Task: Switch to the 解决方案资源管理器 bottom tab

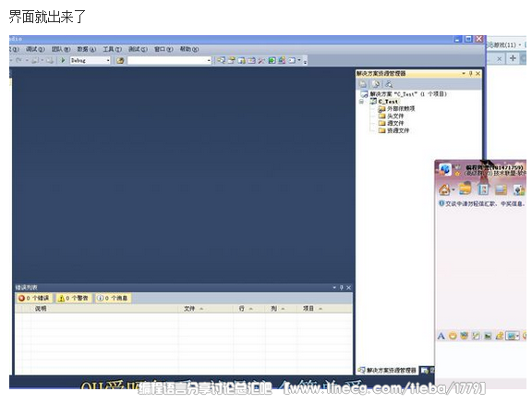Action: click(x=388, y=371)
